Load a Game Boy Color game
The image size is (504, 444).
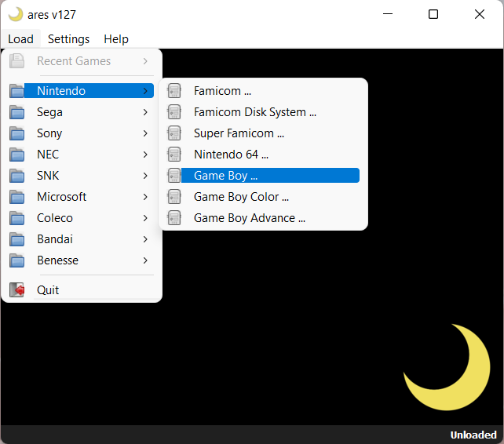click(x=263, y=197)
